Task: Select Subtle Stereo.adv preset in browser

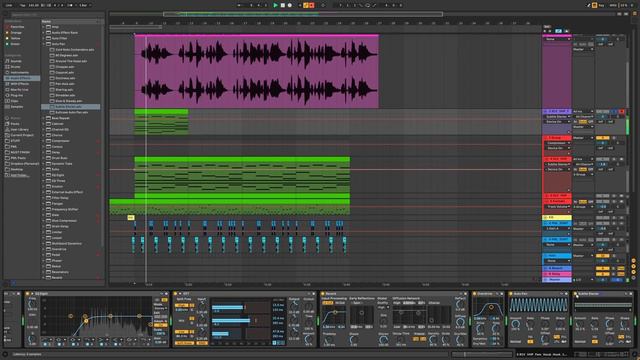Action: 70,107
